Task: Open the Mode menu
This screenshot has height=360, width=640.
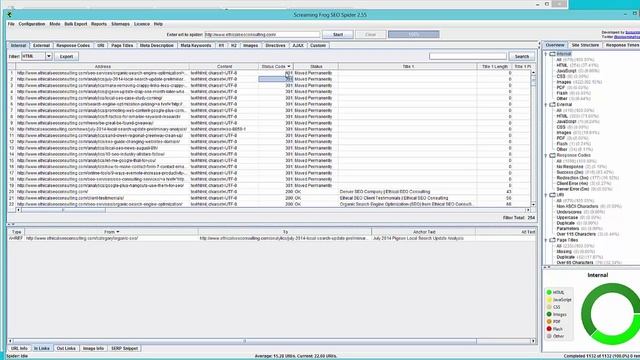Action: 55,24
